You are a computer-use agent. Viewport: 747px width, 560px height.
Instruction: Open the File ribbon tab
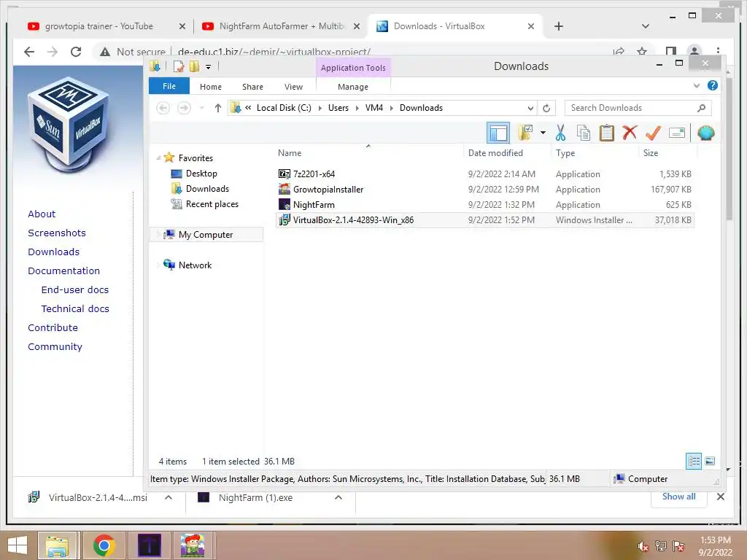pos(169,86)
